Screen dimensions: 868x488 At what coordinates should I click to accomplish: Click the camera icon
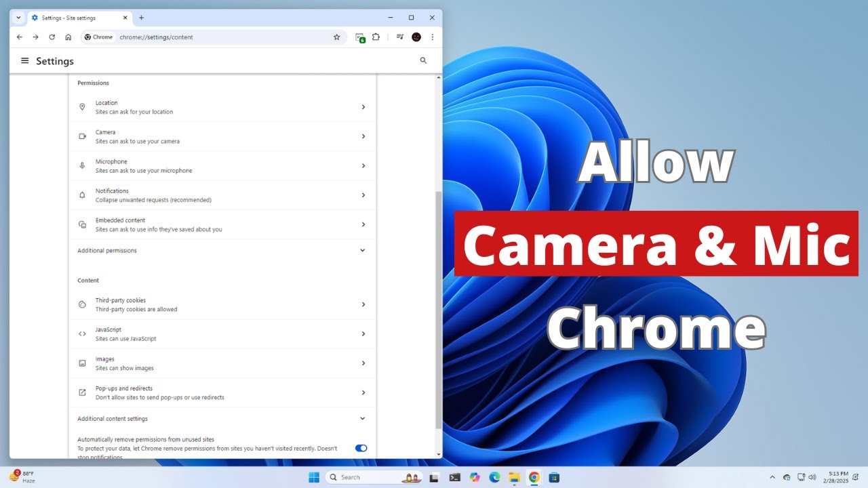pyautogui.click(x=82, y=136)
